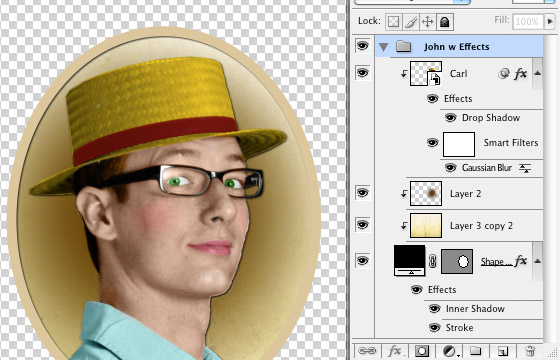
Task: Select the Carl layer name
Action: click(458, 74)
